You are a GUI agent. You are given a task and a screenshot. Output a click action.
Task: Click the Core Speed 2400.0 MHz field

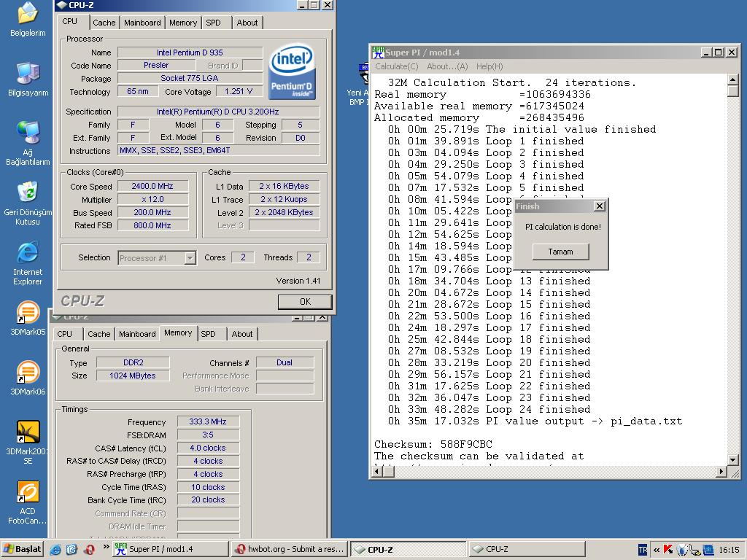click(152, 186)
